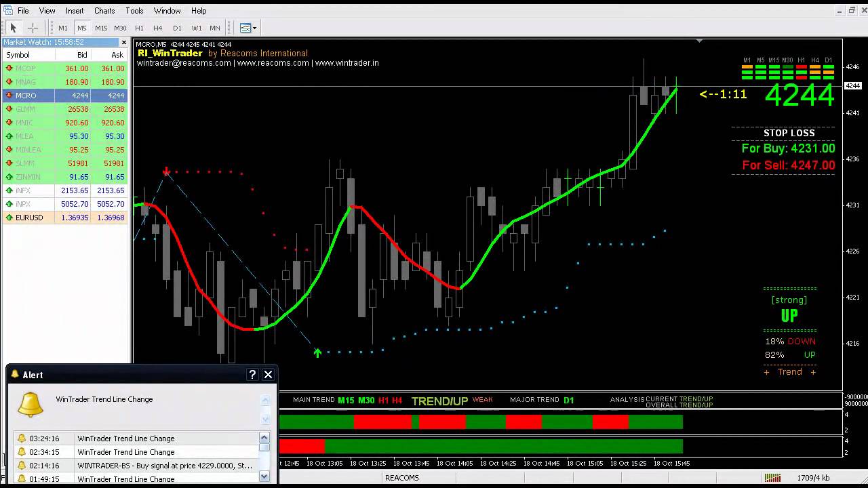Close the Market Watch panel
The height and width of the screenshot is (488, 868).
point(124,42)
